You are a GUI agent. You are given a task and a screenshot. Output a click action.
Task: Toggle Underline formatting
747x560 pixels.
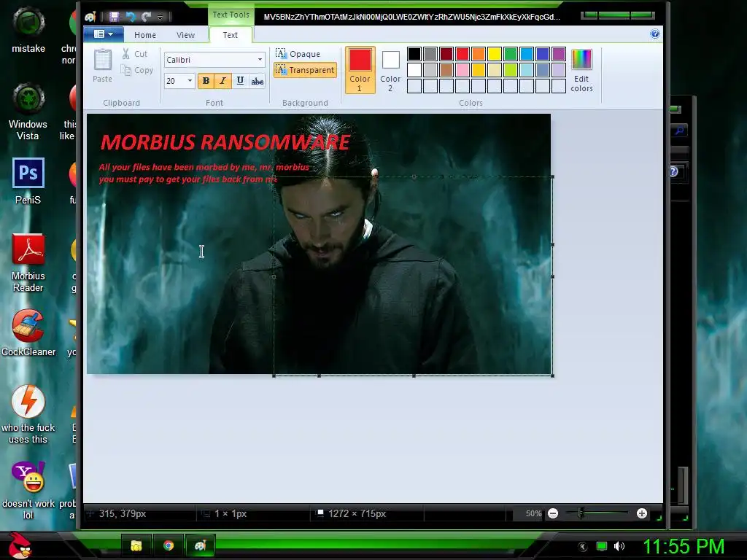(240, 81)
